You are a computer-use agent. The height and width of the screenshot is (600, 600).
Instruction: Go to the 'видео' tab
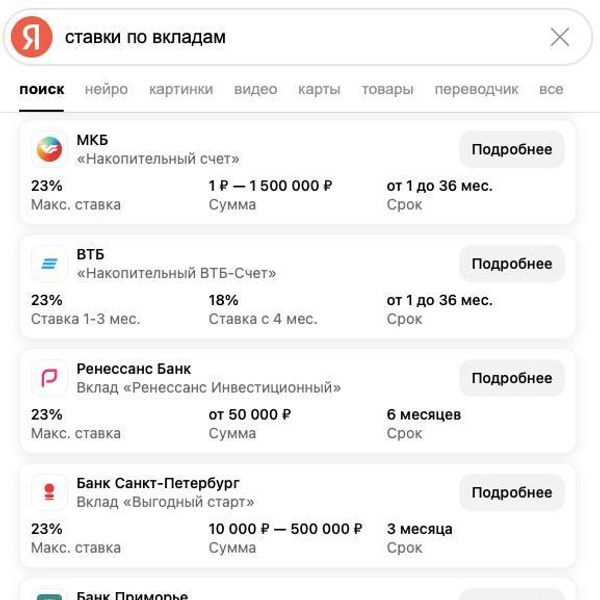tap(255, 89)
